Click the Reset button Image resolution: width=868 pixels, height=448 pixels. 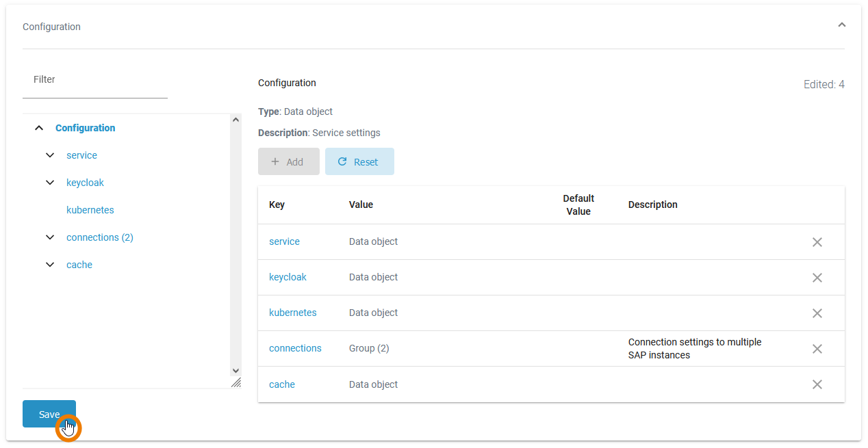click(359, 162)
